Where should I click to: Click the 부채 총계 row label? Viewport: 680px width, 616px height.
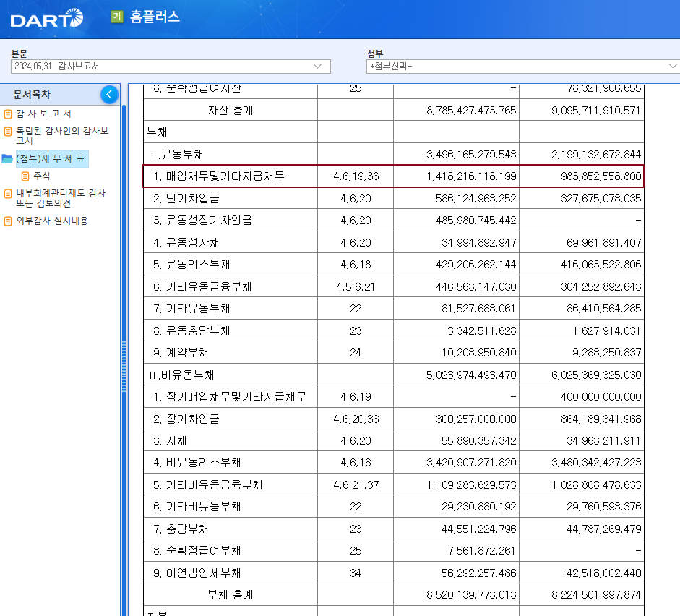pos(231,595)
